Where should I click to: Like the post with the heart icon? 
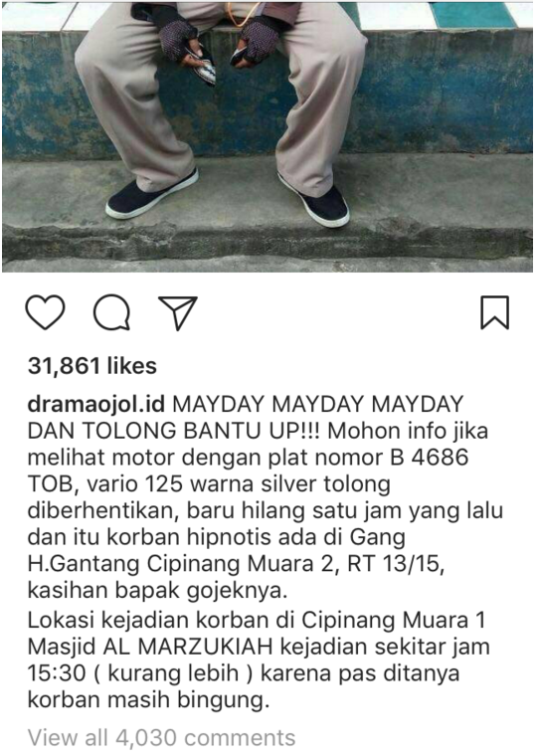click(45, 312)
